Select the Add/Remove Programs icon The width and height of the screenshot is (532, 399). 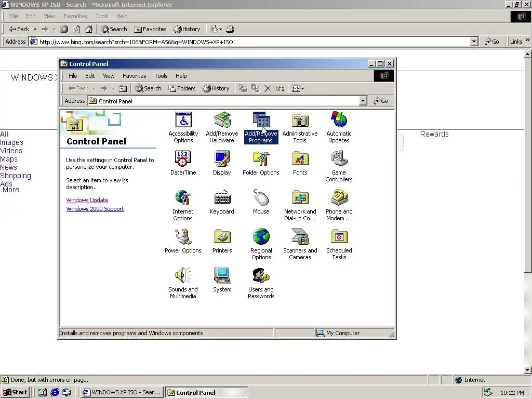tap(261, 128)
